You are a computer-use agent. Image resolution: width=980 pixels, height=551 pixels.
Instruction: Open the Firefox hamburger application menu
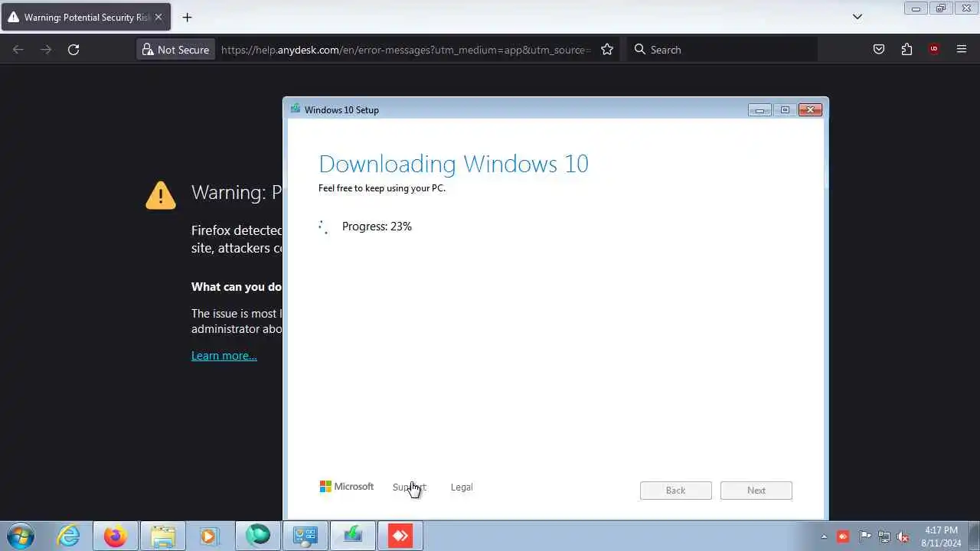coord(962,50)
